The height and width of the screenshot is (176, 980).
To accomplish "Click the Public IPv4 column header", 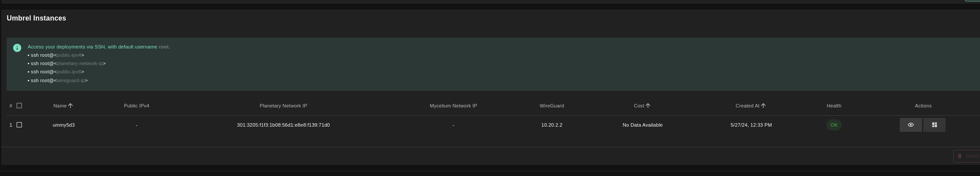I will coord(137,106).
